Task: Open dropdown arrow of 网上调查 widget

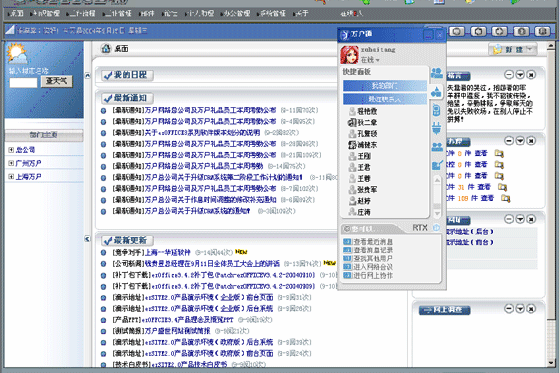Action: click(x=520, y=308)
